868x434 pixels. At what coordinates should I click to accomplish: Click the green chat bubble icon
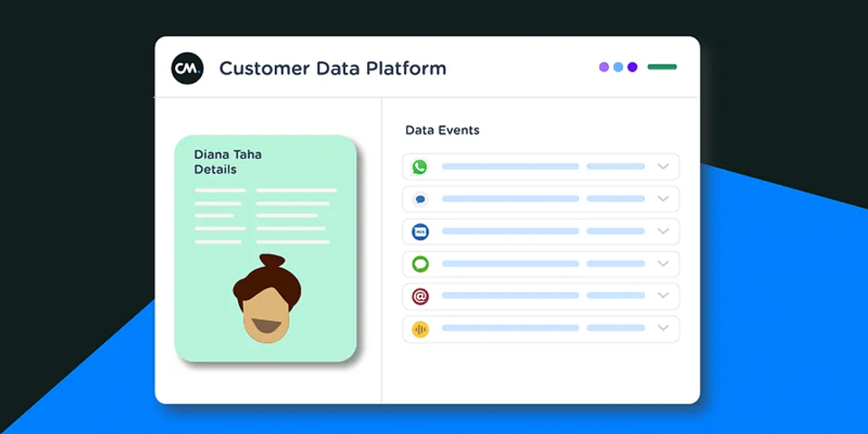[420, 264]
